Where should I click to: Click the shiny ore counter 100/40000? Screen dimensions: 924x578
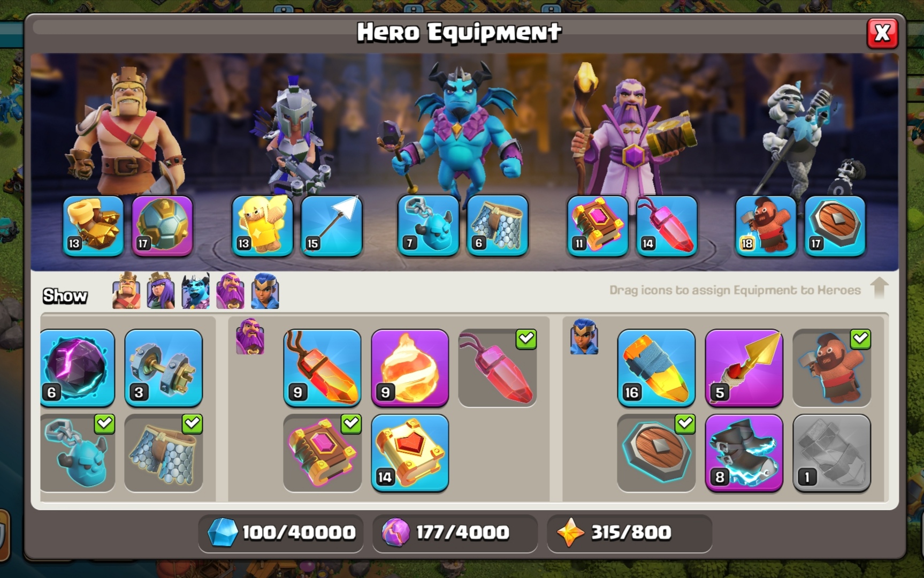tap(281, 533)
